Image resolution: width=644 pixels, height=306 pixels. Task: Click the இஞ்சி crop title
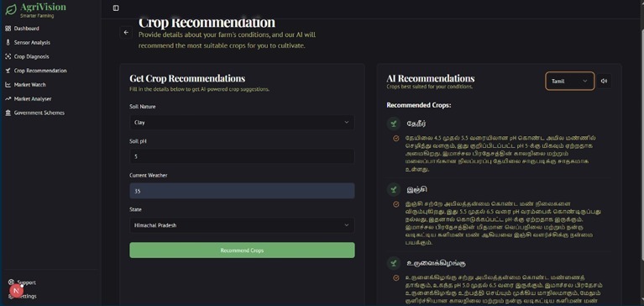[416, 190]
